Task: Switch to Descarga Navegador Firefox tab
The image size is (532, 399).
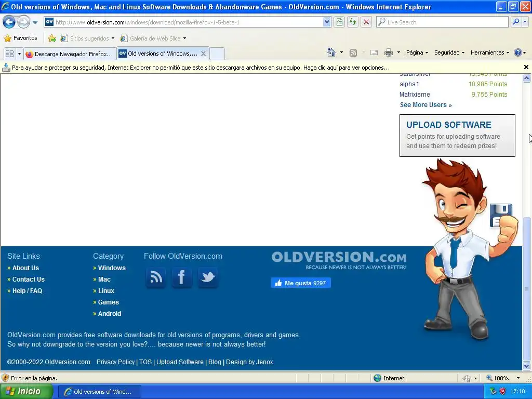Action: pos(70,54)
